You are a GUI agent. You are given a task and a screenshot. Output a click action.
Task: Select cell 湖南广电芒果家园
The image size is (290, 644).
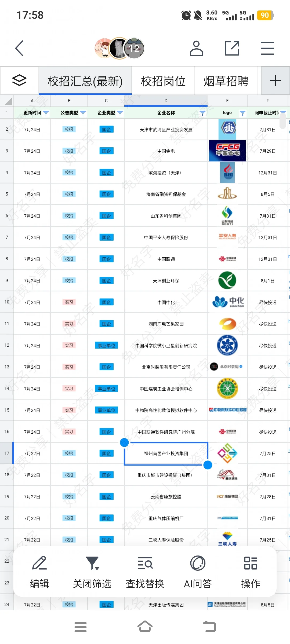pos(166,324)
